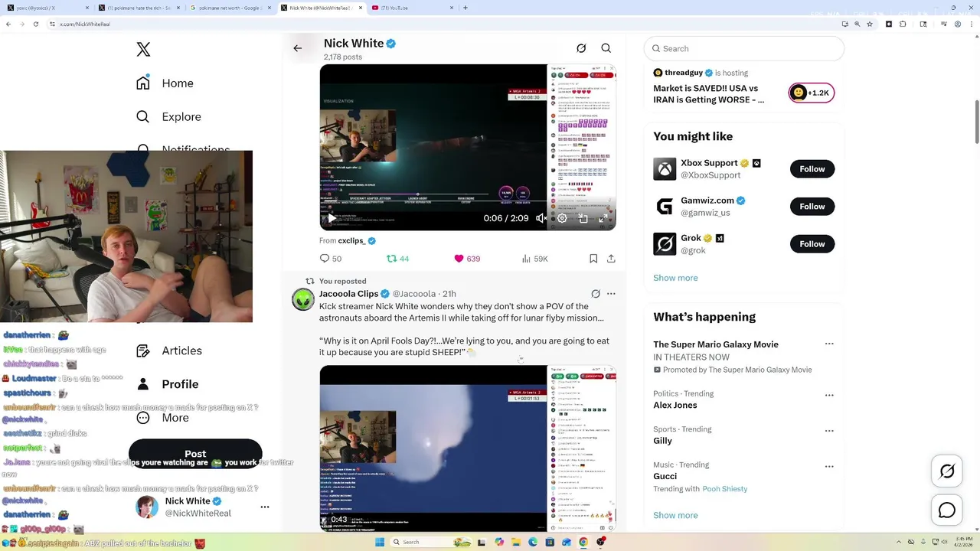The image size is (980, 551).
Task: Share the top post
Action: tap(611, 259)
